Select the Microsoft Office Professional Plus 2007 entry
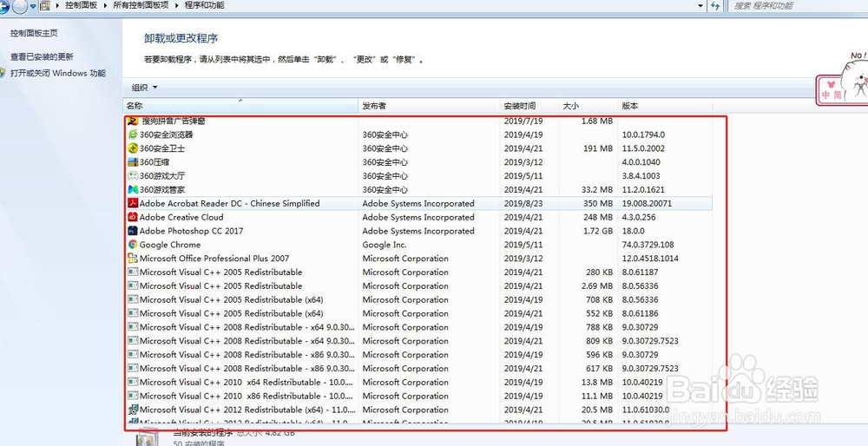Image resolution: width=868 pixels, height=446 pixels. pos(214,259)
